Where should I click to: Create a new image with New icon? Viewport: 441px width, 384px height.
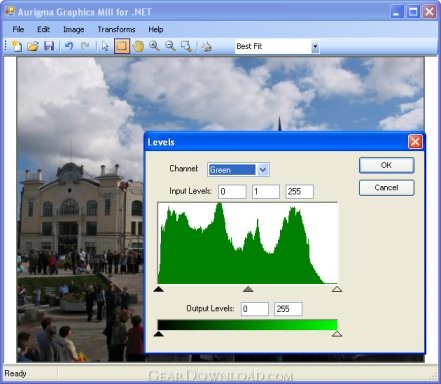(x=17, y=46)
